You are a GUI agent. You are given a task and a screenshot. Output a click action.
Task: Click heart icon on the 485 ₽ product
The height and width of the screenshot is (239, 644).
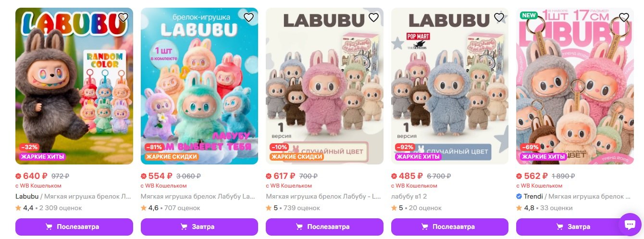tap(499, 18)
